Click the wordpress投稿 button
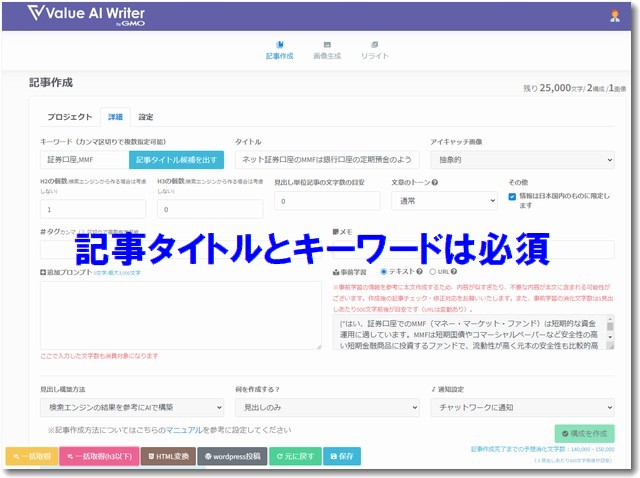Screen dimensions: 640x478 pyautogui.click(x=232, y=456)
